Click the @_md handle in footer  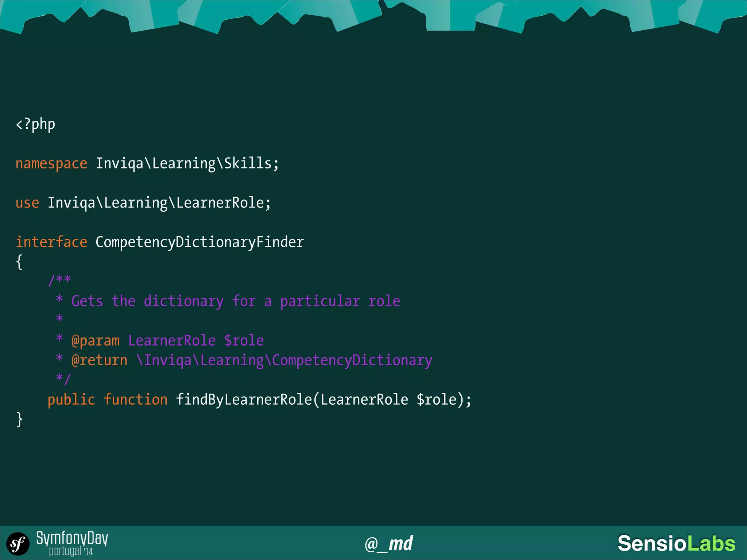click(389, 544)
